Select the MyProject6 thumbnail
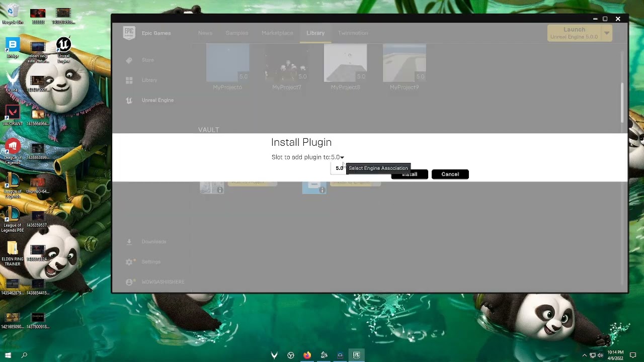Viewport: 644px width, 362px height. click(227, 63)
